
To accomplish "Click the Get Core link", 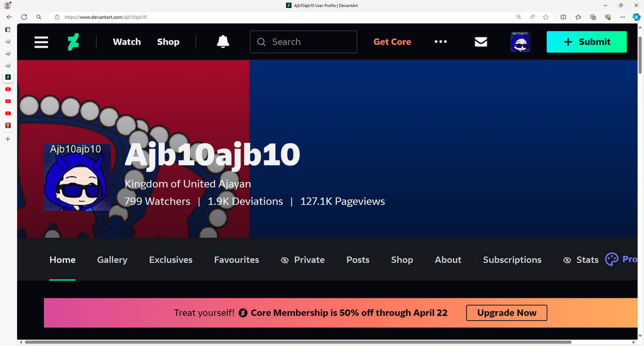I will pyautogui.click(x=392, y=42).
